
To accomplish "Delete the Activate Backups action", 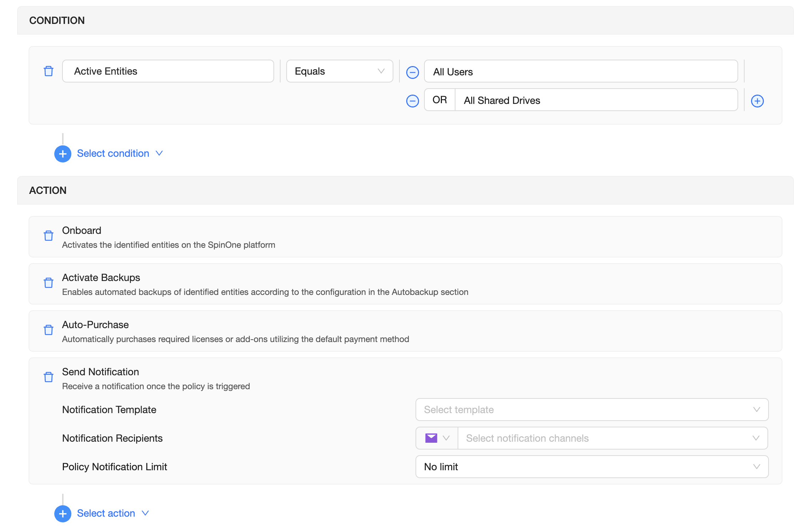I will tap(49, 283).
